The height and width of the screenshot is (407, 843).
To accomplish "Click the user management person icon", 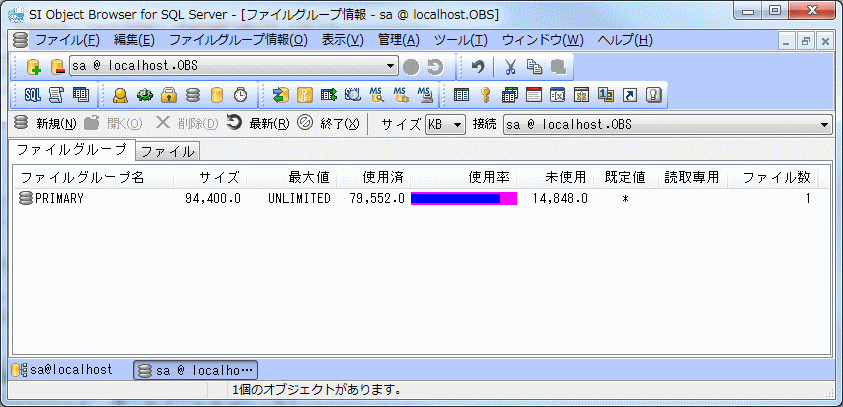I will click(120, 95).
